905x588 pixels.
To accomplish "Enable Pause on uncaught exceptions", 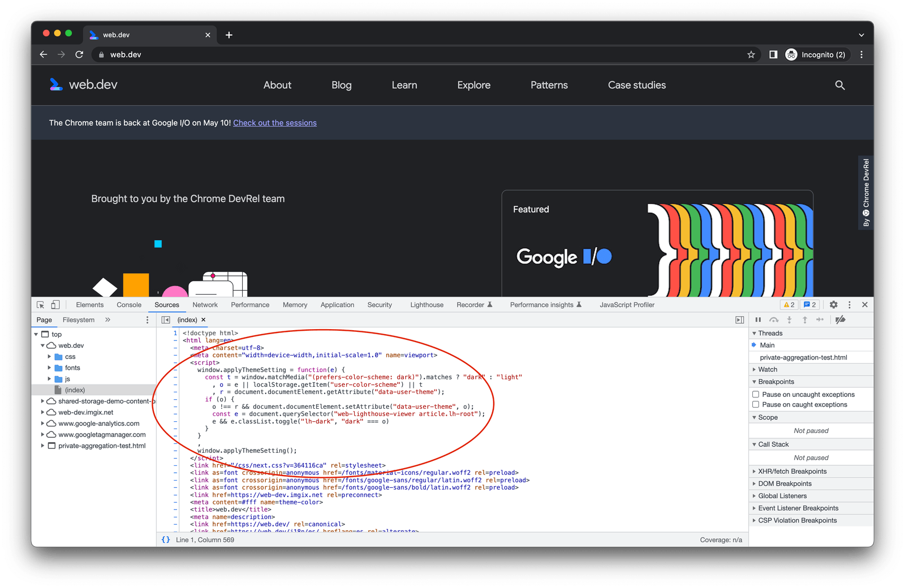I will point(756,395).
